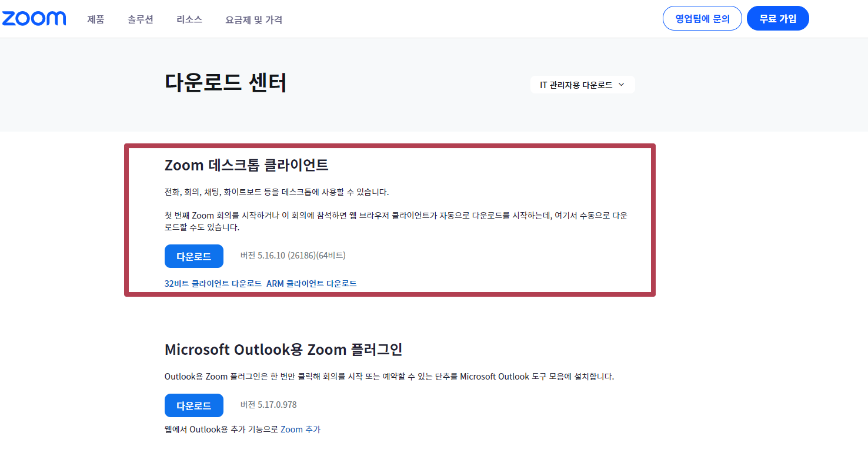868x463 pixels.
Task: Select the version text 버전 5.16.10 (26186)(64비트)
Action: point(293,256)
